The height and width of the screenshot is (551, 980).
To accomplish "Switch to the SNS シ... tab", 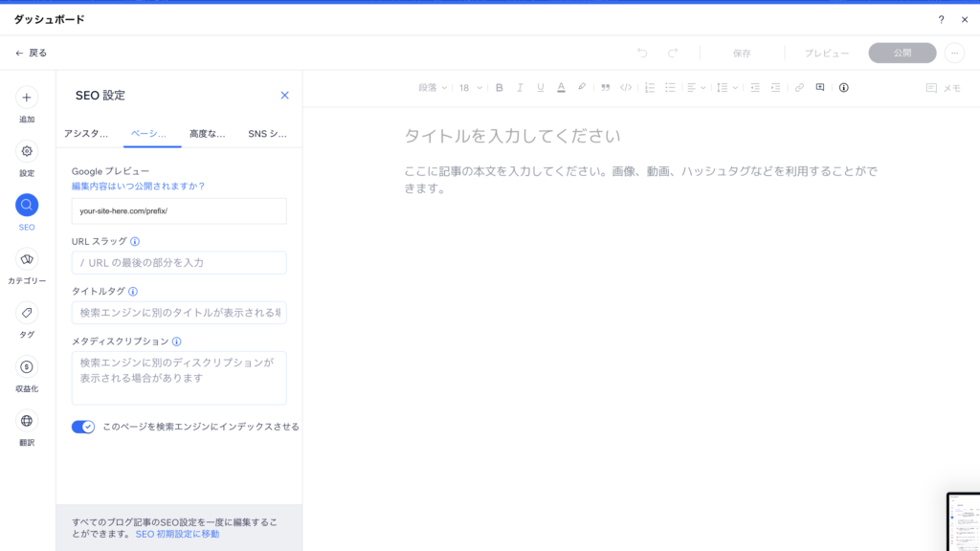I will coord(268,134).
